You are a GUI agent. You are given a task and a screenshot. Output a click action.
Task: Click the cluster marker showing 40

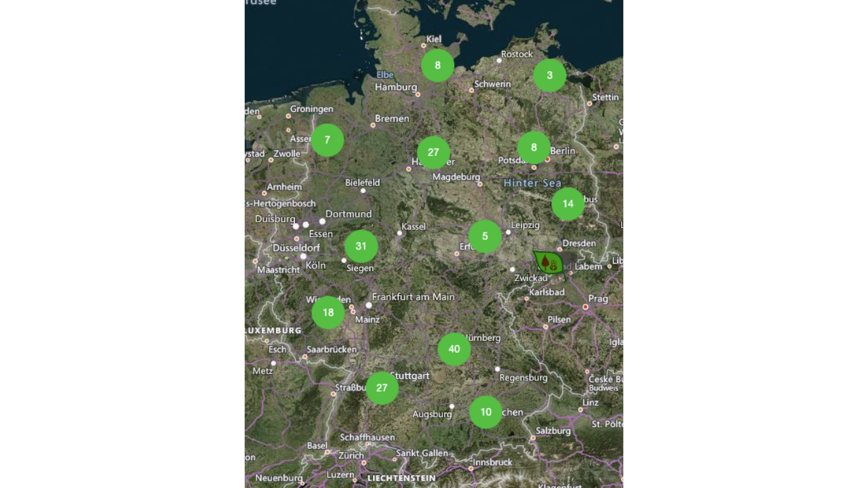(x=454, y=349)
